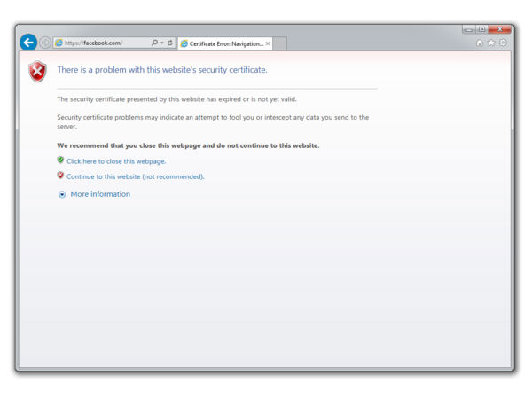Open the Tools gear icon
This screenshot has height=399, width=532.
click(x=503, y=43)
